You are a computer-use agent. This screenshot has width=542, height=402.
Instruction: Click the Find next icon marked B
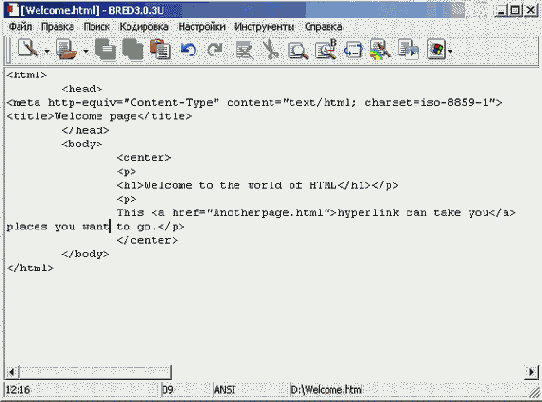(326, 49)
